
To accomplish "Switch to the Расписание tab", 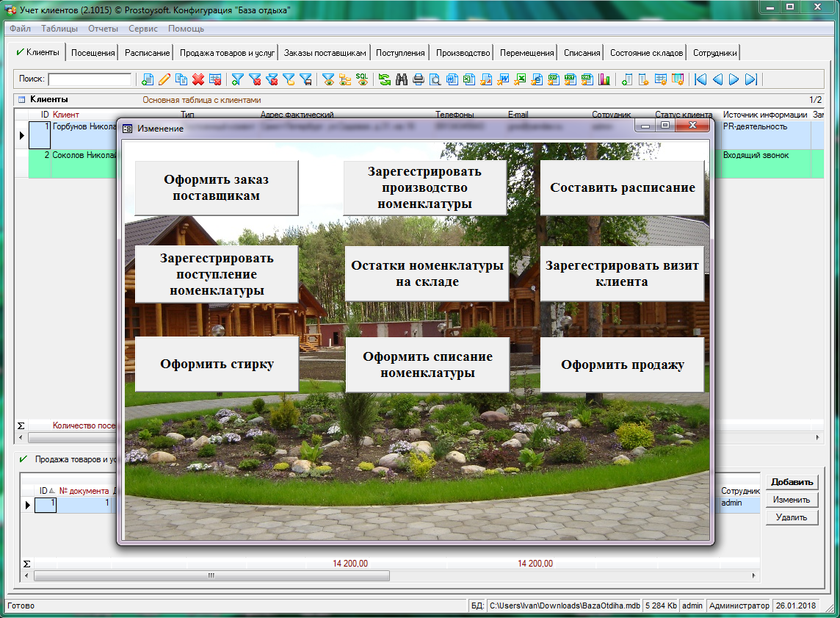I will click(147, 53).
